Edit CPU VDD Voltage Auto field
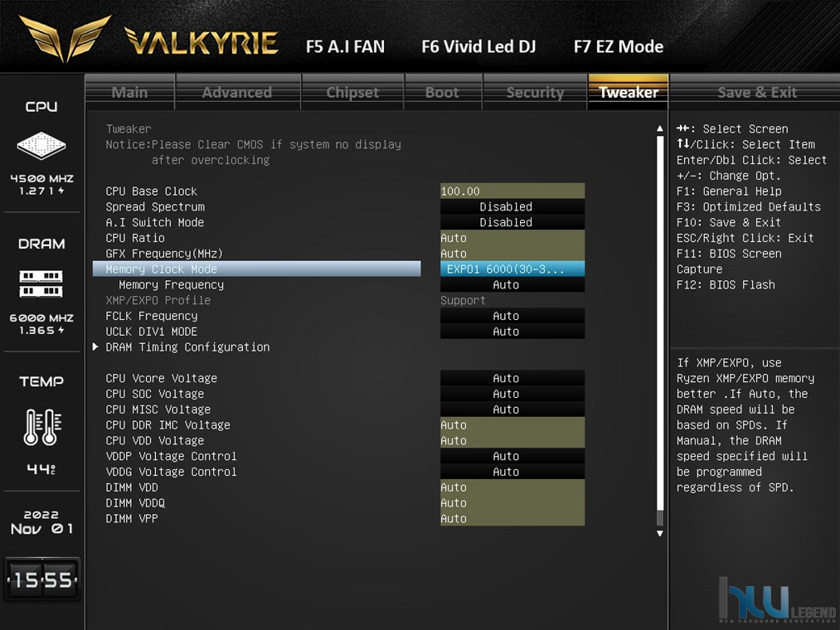Image resolution: width=840 pixels, height=630 pixels. (x=512, y=440)
